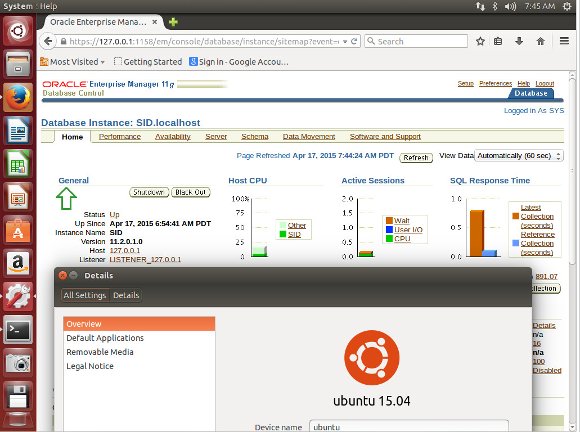This screenshot has height=432, width=580.
Task: Open the Bluetooth indicator menu
Action: click(x=495, y=6)
